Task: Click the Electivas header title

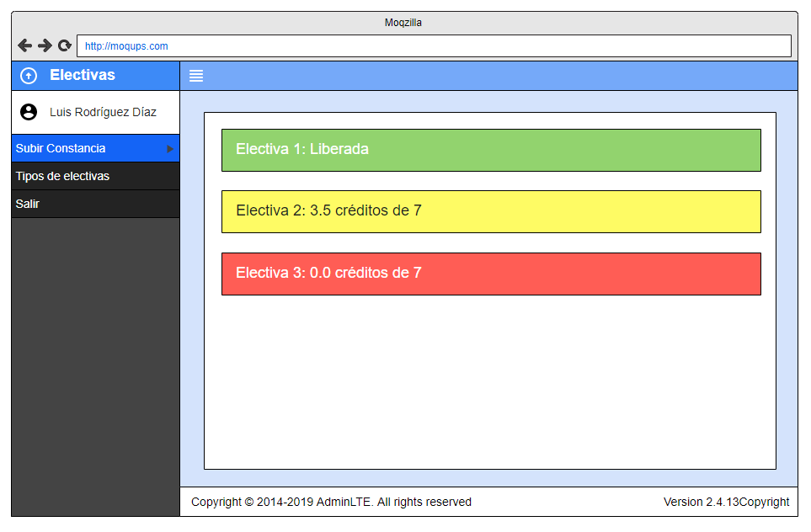Action: tap(83, 75)
